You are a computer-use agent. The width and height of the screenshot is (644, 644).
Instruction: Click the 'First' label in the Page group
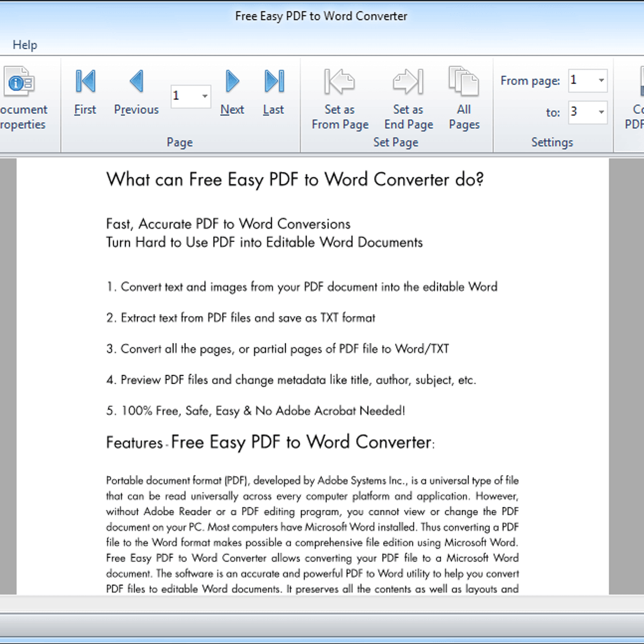click(x=85, y=109)
